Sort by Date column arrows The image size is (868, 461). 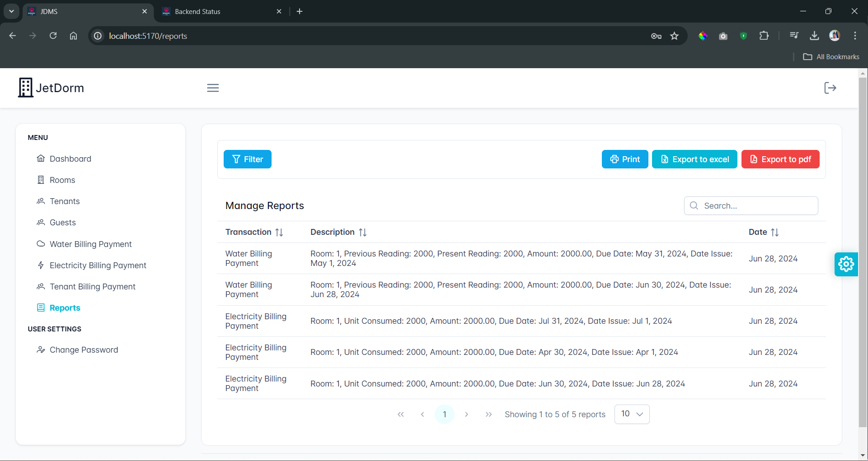click(x=775, y=232)
